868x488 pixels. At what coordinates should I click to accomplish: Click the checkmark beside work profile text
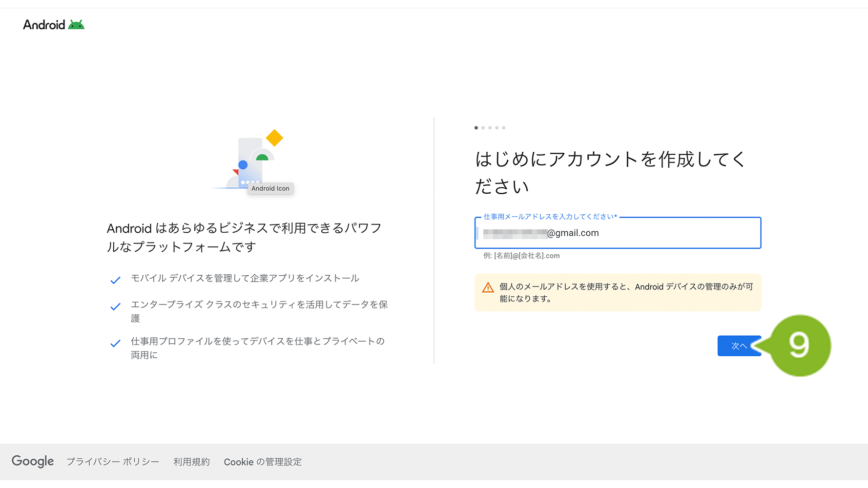pyautogui.click(x=115, y=344)
